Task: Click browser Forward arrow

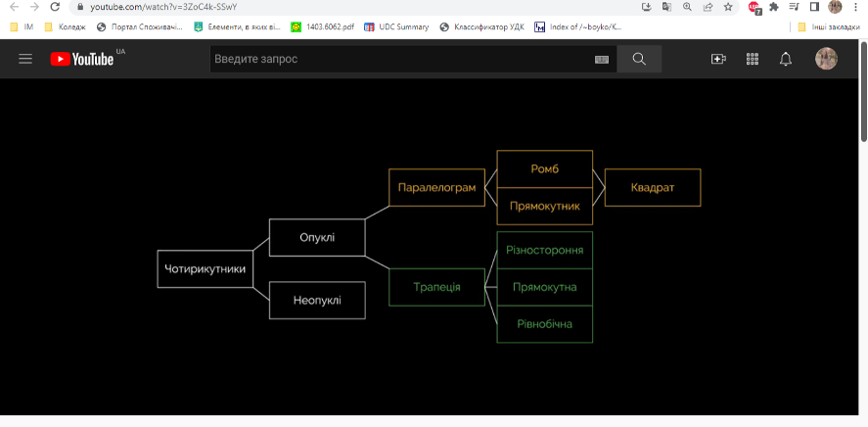Action: pyautogui.click(x=34, y=7)
